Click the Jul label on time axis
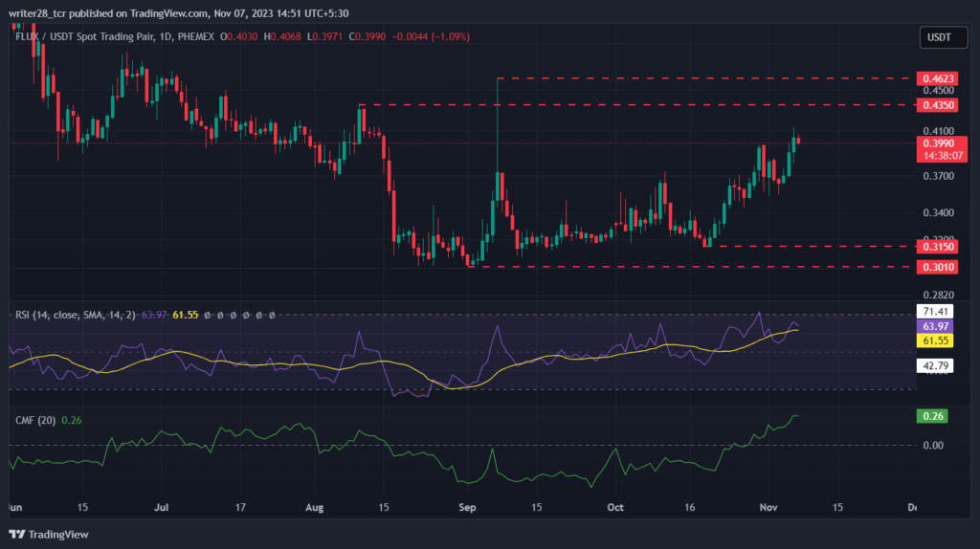This screenshot has width=980, height=549. (x=162, y=508)
